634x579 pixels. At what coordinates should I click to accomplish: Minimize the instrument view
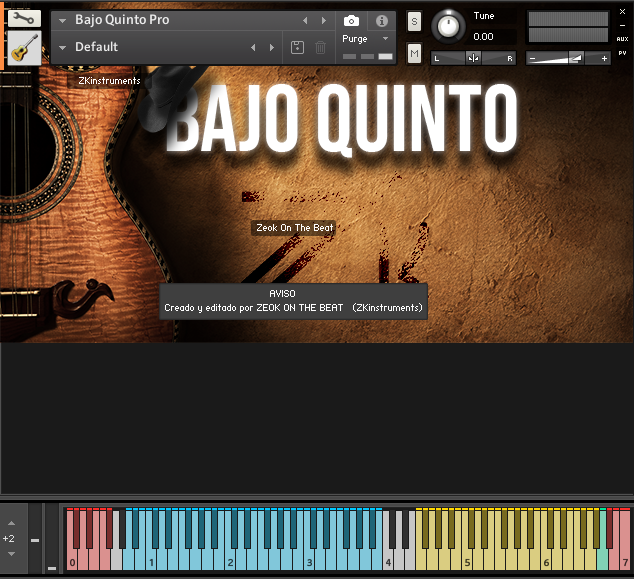(x=622, y=25)
